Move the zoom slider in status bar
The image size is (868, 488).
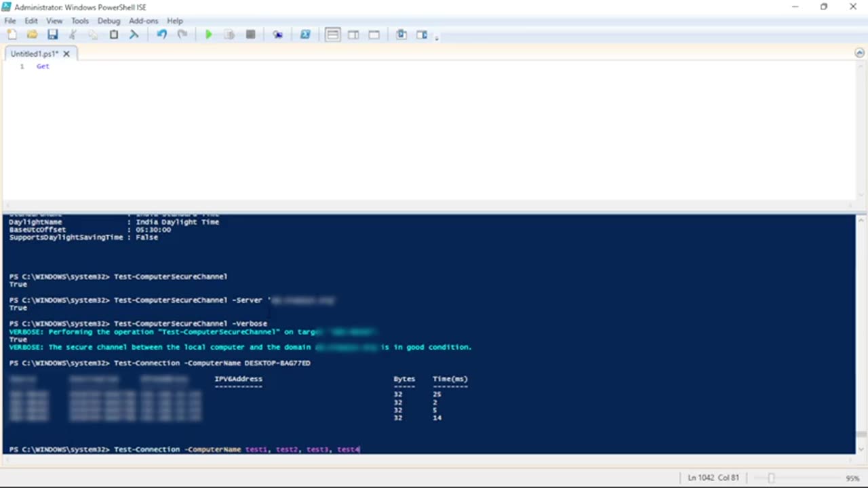[x=770, y=478]
